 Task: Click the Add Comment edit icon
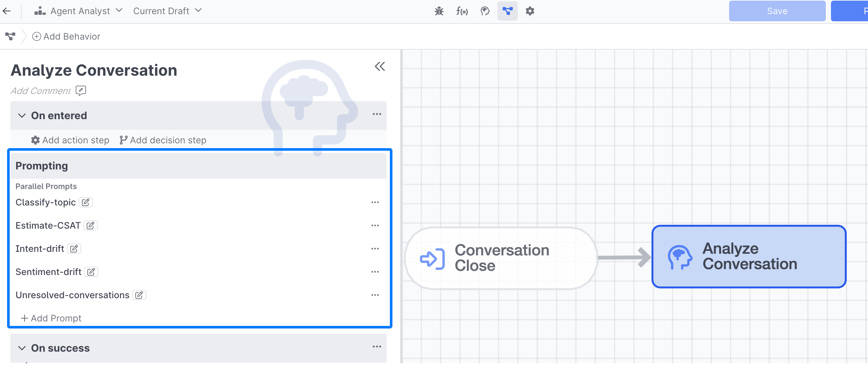(x=81, y=90)
